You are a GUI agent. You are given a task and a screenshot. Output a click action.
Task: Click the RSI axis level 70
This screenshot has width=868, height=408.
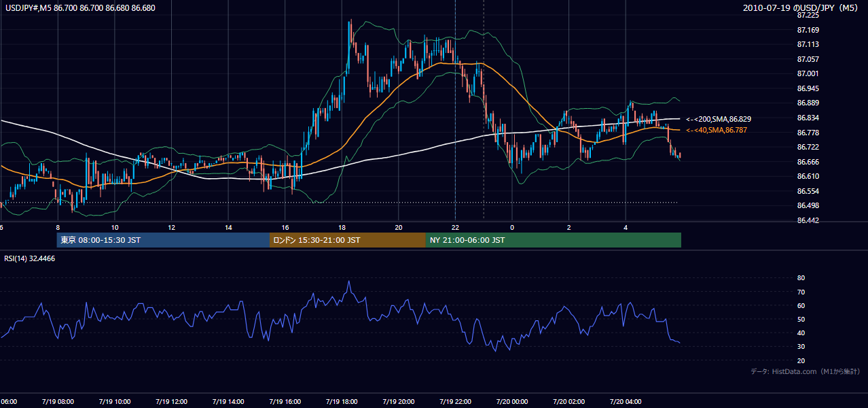[801, 292]
